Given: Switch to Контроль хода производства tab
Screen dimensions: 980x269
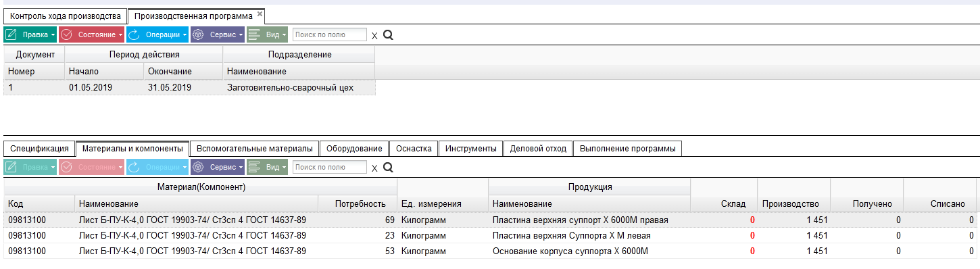Looking at the screenshot, I should [x=65, y=16].
